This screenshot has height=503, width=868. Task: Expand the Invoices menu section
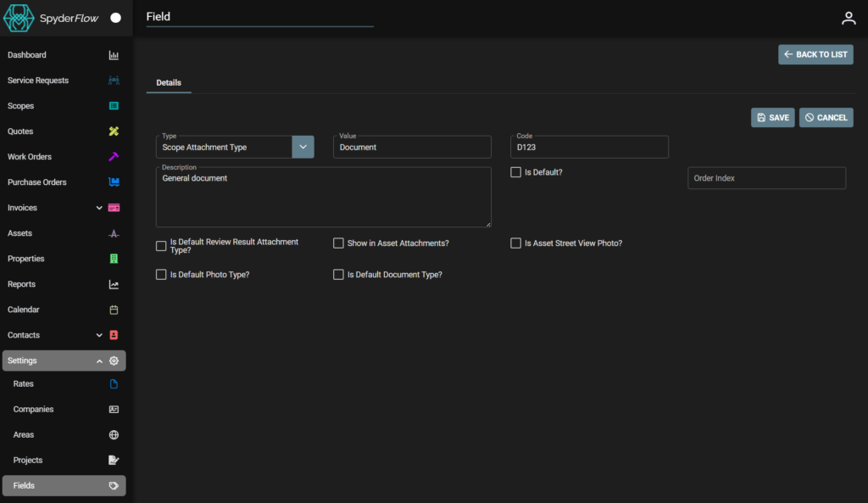pyautogui.click(x=99, y=207)
